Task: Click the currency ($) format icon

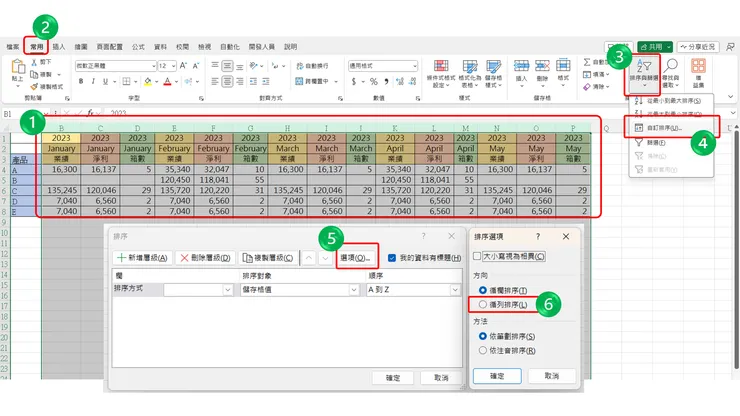Action: point(354,82)
